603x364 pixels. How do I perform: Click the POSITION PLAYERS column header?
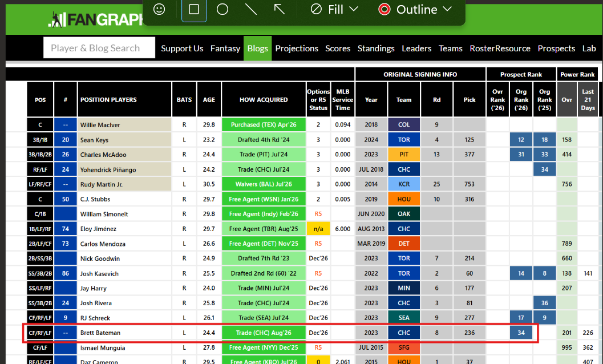click(x=124, y=100)
